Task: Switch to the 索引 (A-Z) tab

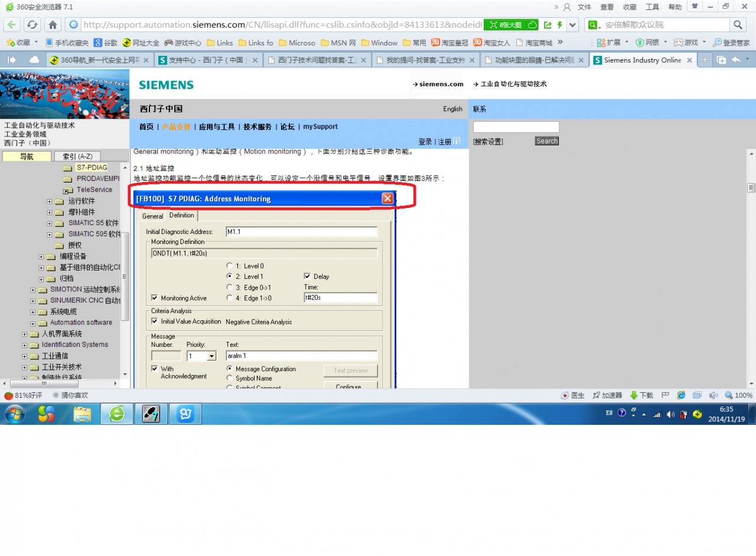Action: (77, 157)
